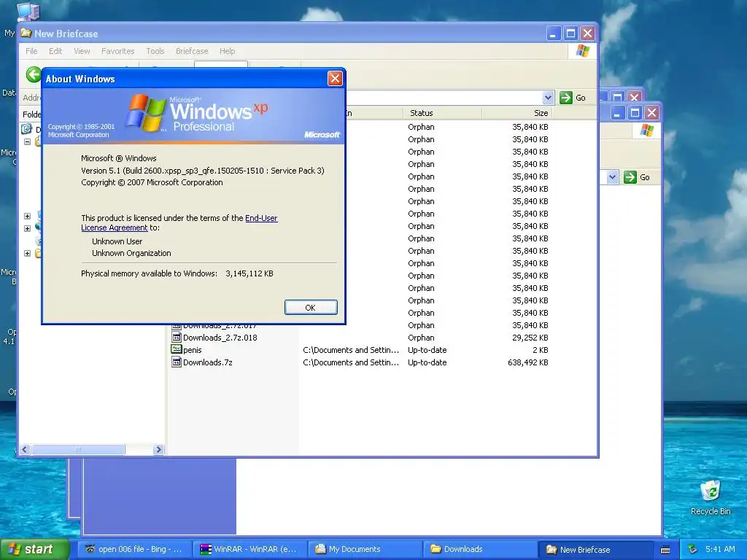The width and height of the screenshot is (747, 560).
Task: Click the Go button in the background window
Action: [x=637, y=177]
